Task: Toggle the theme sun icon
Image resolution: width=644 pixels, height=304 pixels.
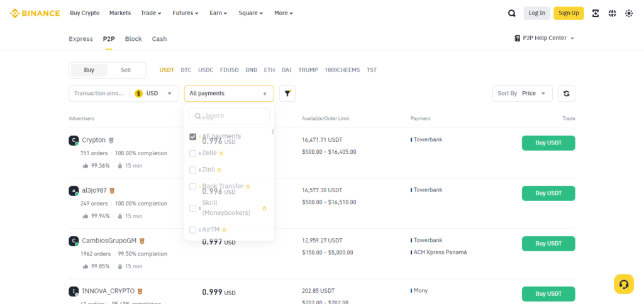Action: tap(629, 13)
